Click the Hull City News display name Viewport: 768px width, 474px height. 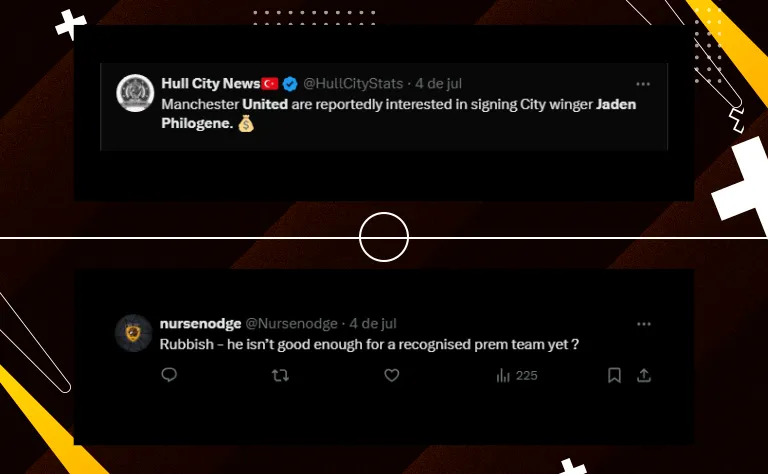(211, 84)
